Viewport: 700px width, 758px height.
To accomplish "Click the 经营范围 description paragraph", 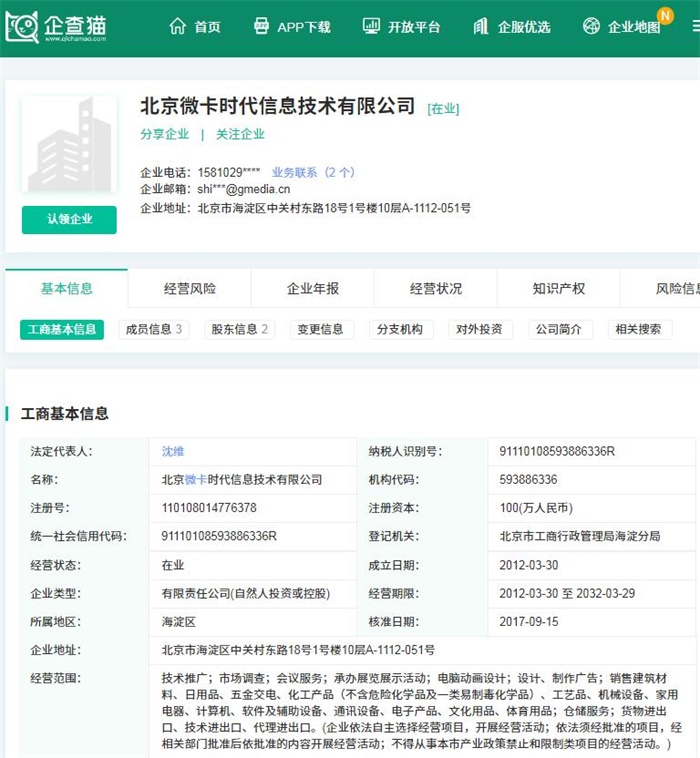I will [422, 711].
